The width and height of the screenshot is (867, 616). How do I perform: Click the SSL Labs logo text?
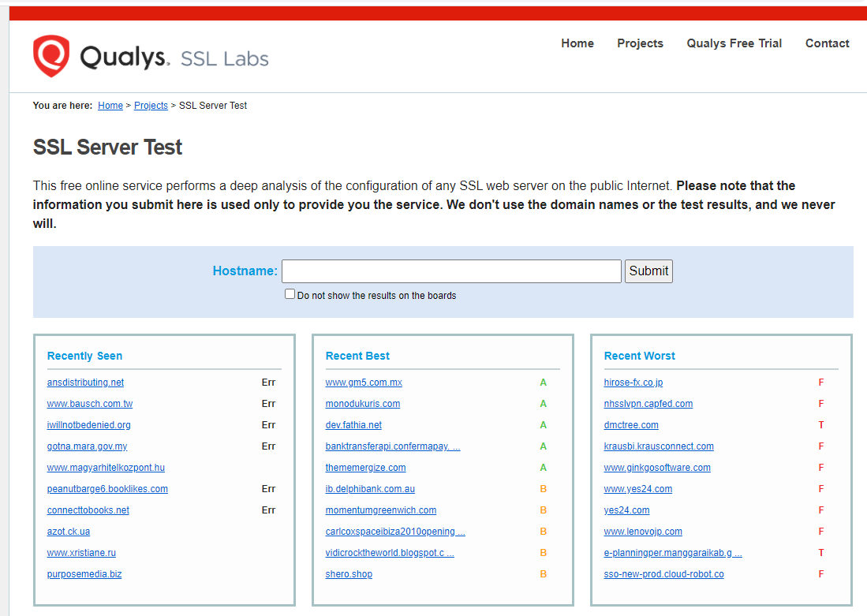[x=225, y=58]
